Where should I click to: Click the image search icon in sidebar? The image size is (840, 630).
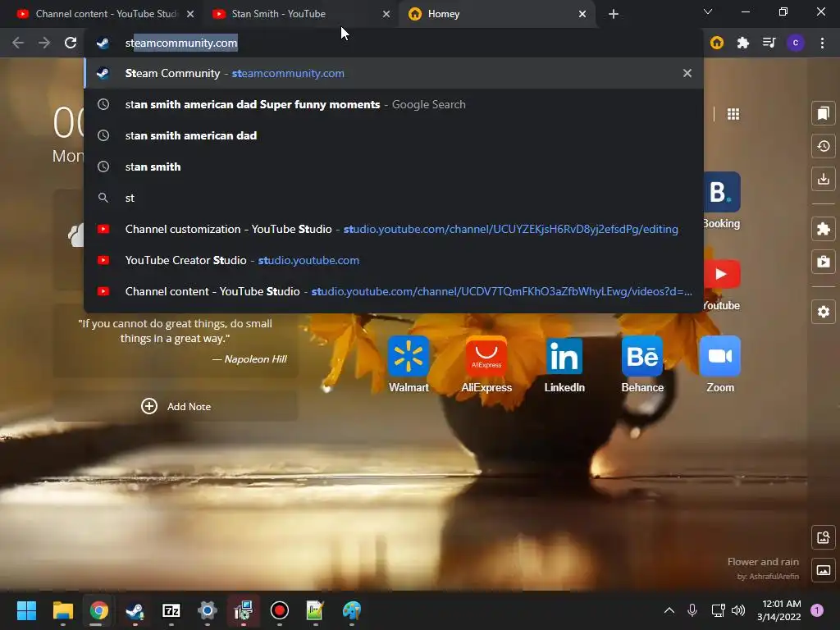824,537
